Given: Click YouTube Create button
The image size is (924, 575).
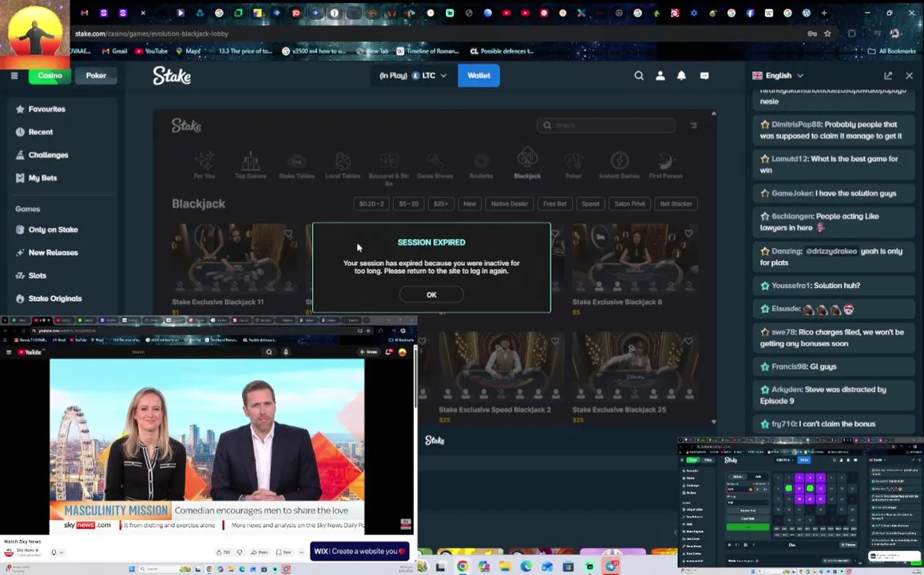Looking at the screenshot, I should point(368,351).
